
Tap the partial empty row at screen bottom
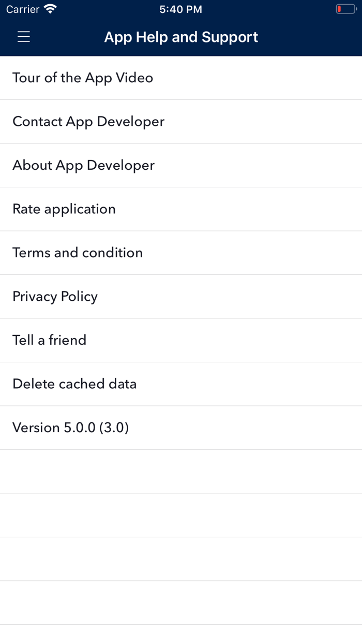[x=181, y=635]
